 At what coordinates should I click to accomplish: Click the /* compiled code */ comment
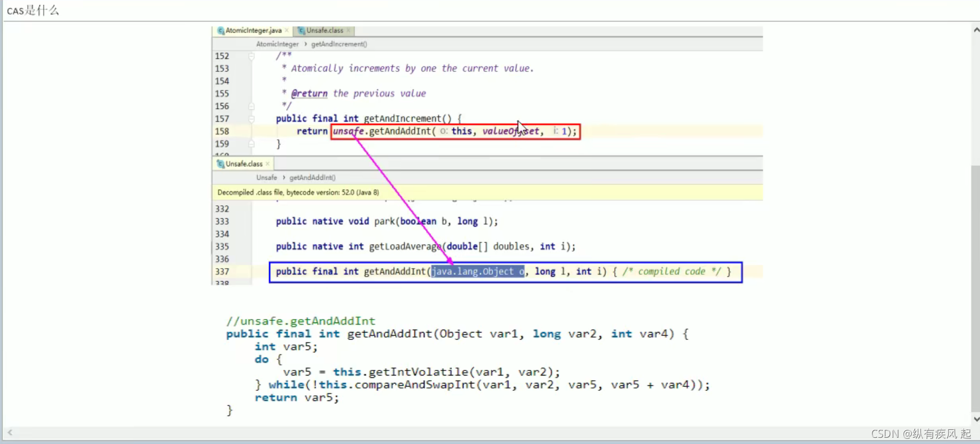[672, 271]
